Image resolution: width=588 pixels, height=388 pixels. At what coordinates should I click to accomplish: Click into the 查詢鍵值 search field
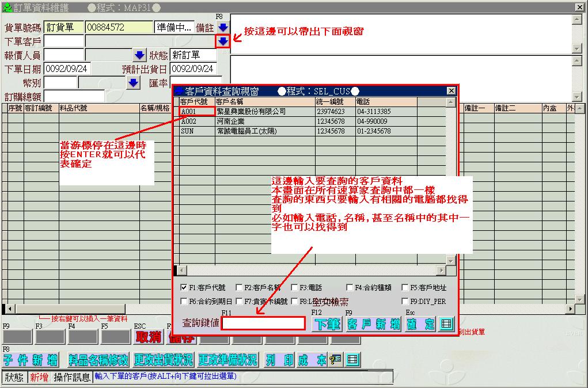tap(263, 324)
